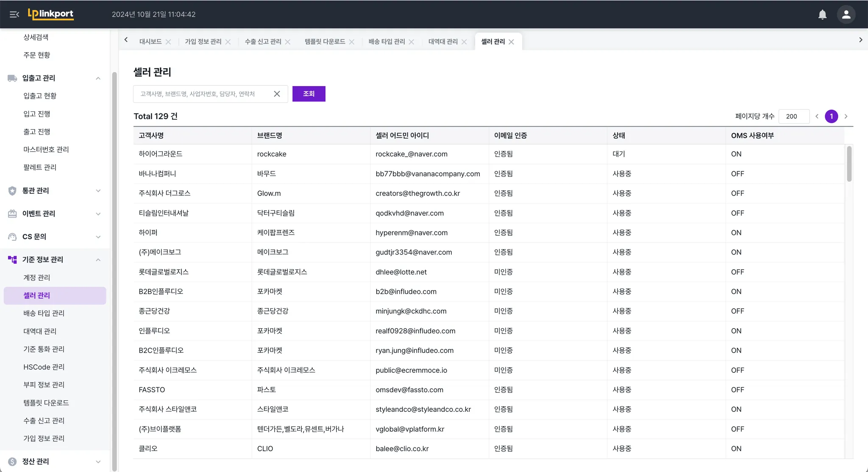Open the user profile avatar menu
This screenshot has height=472, width=868.
(846, 14)
